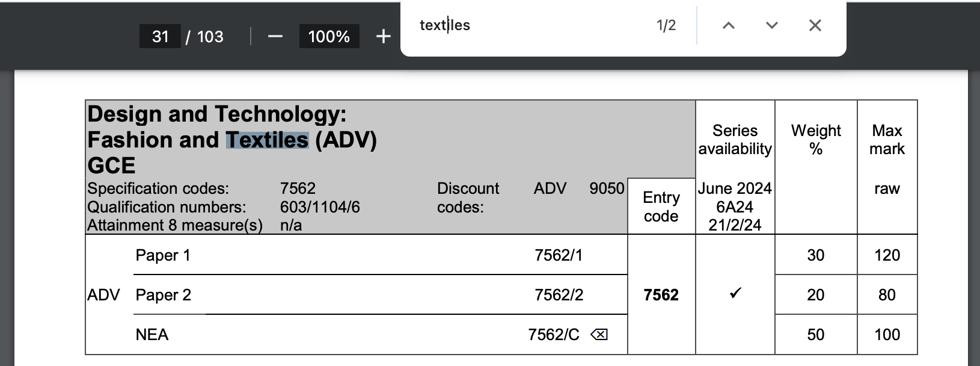Screen dimensions: 980x366
Task: Close the find bar
Action: click(815, 25)
